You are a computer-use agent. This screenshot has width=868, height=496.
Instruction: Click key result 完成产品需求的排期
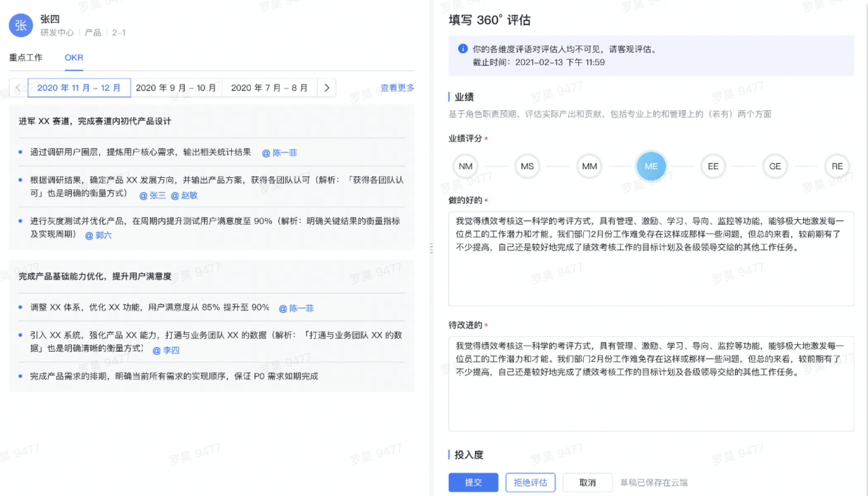tap(174, 376)
